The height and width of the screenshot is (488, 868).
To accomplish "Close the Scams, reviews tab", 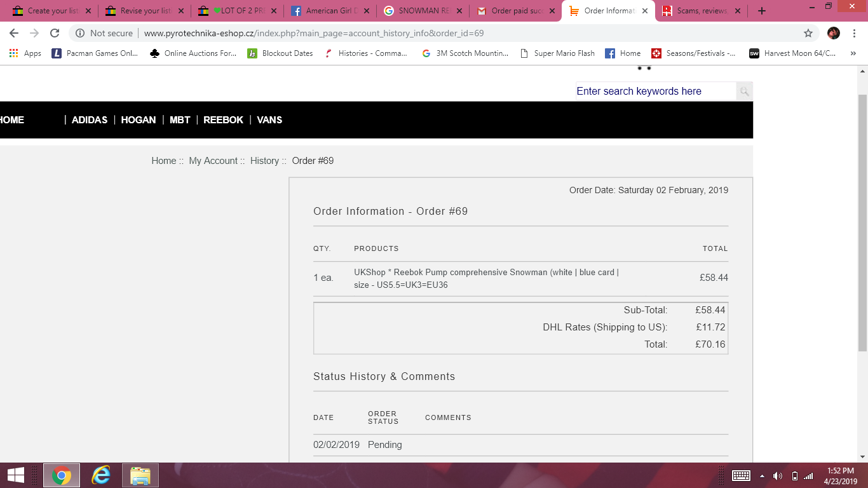I will point(738,11).
